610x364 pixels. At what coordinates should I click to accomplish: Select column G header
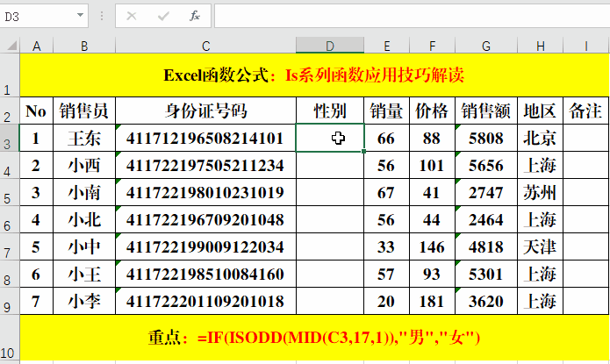click(x=486, y=46)
